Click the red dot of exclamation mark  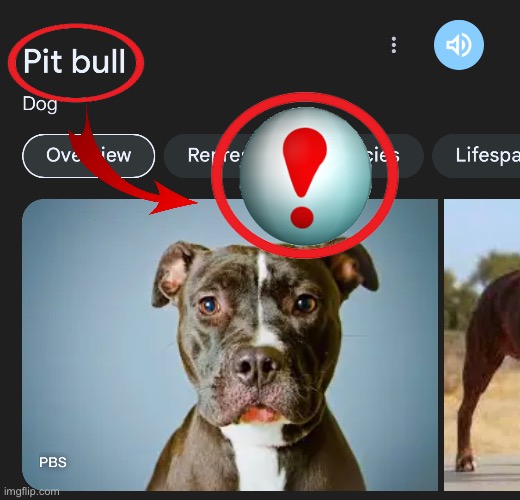point(302,217)
